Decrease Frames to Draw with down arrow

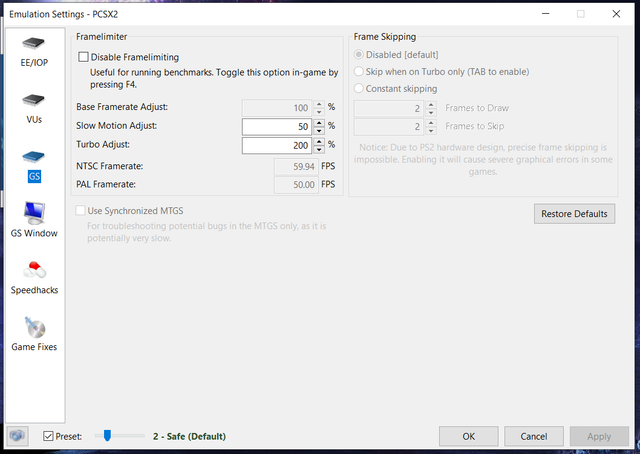(431, 112)
